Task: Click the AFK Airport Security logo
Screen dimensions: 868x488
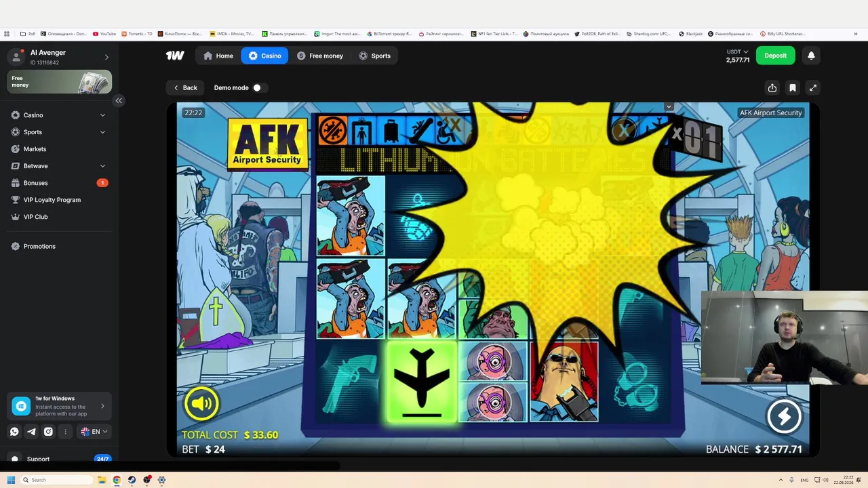Action: (x=268, y=144)
